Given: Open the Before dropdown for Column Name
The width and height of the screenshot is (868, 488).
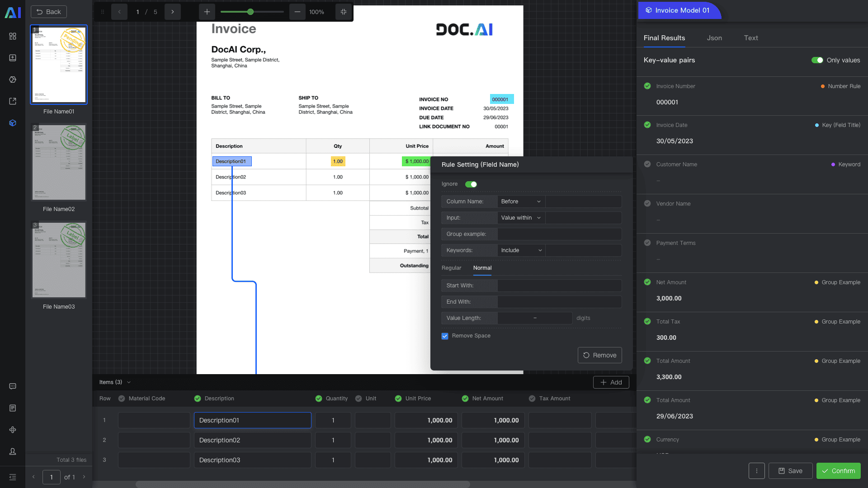Looking at the screenshot, I should (521, 202).
